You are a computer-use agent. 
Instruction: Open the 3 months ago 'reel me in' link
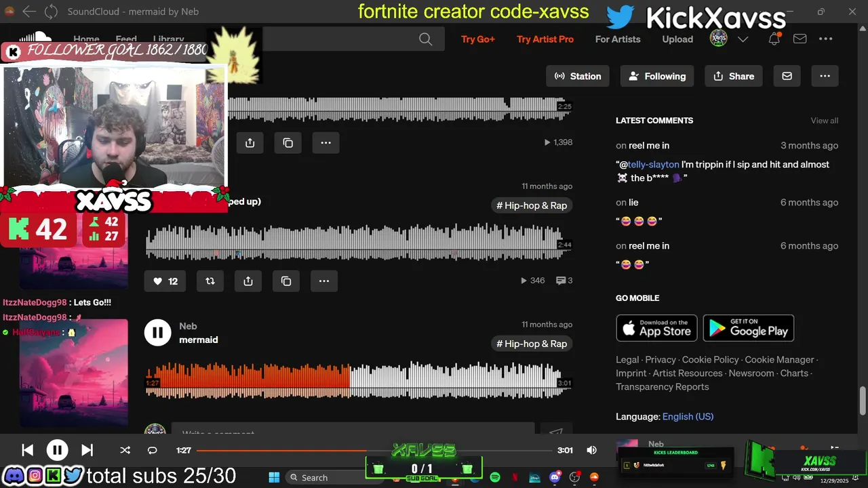[x=649, y=146]
